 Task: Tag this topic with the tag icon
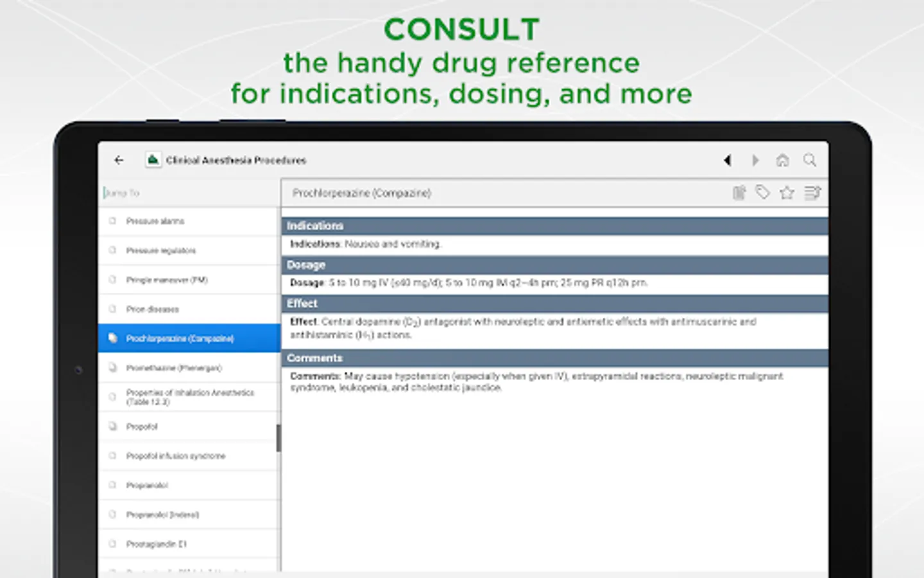click(763, 193)
